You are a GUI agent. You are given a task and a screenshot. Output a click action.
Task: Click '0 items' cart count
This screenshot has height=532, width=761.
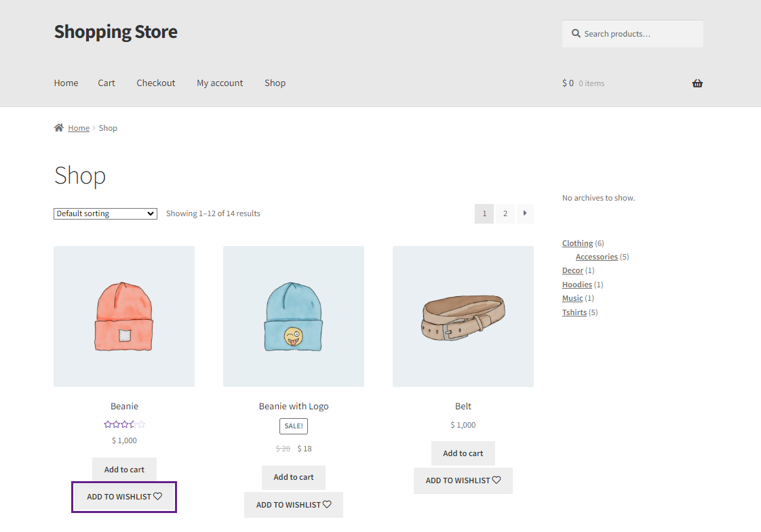point(591,83)
